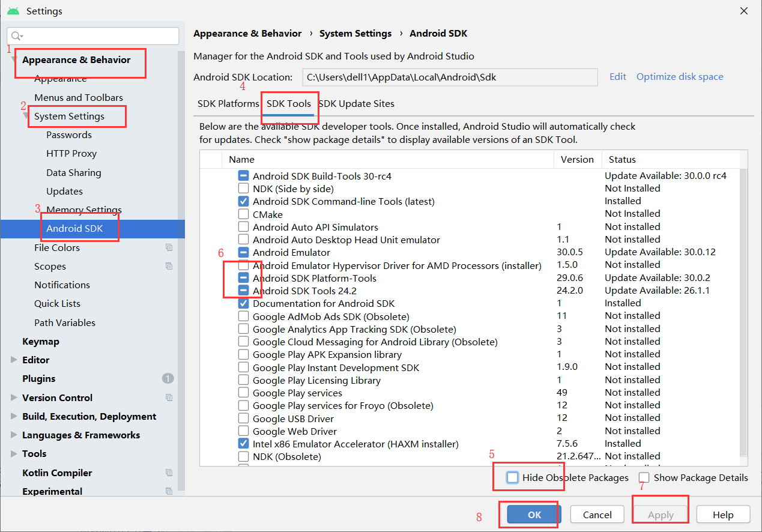Image resolution: width=762 pixels, height=532 pixels.
Task: Click project-level icon beside Scopes
Action: (169, 266)
